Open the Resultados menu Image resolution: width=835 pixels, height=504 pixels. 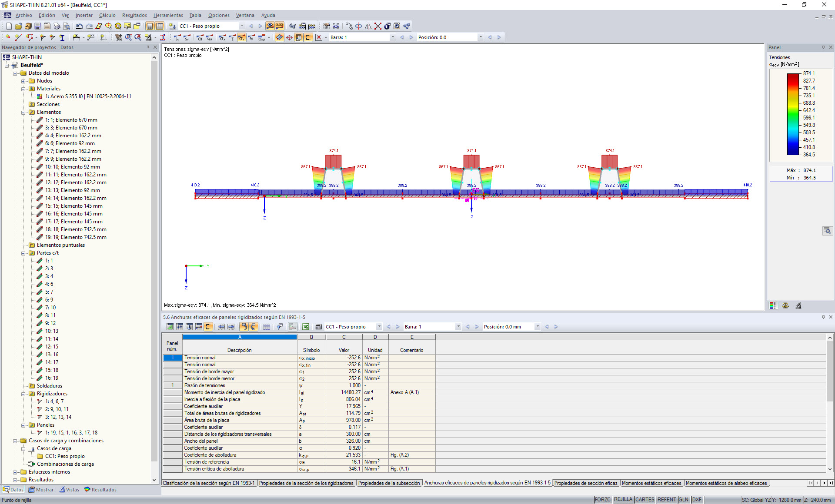coord(134,15)
